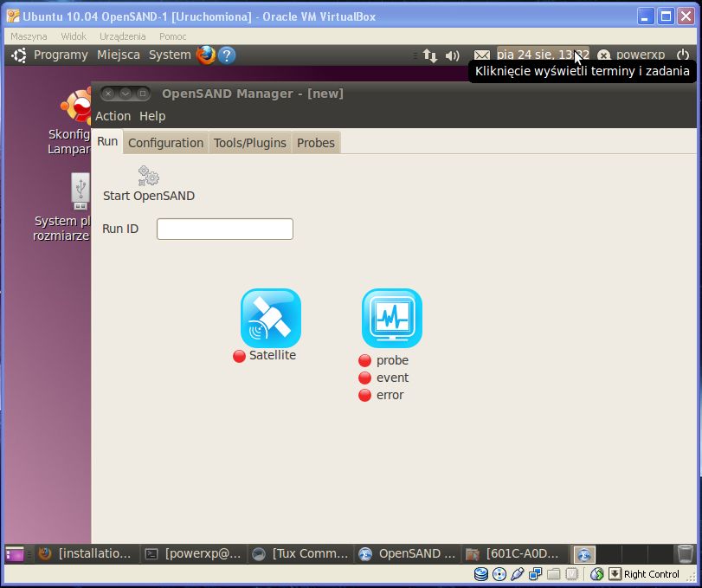Open the mail envelope indicator
This screenshot has height=588, width=702.
[482, 55]
